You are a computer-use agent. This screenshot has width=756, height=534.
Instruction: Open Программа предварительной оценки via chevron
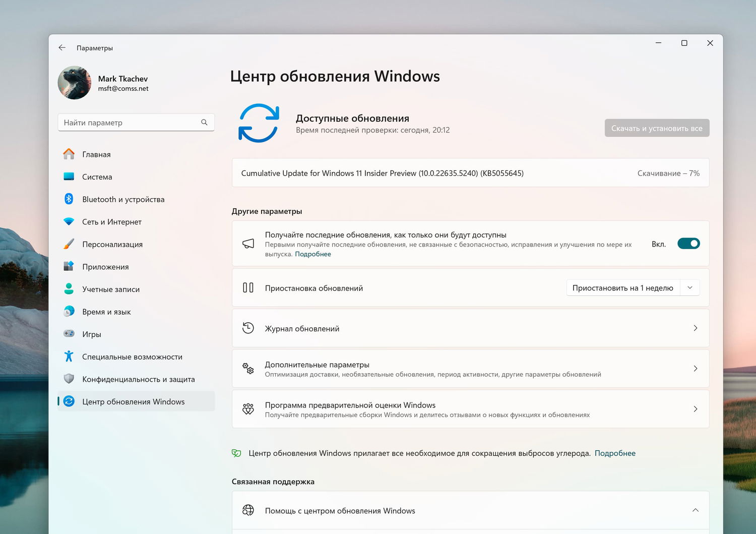[x=696, y=409]
